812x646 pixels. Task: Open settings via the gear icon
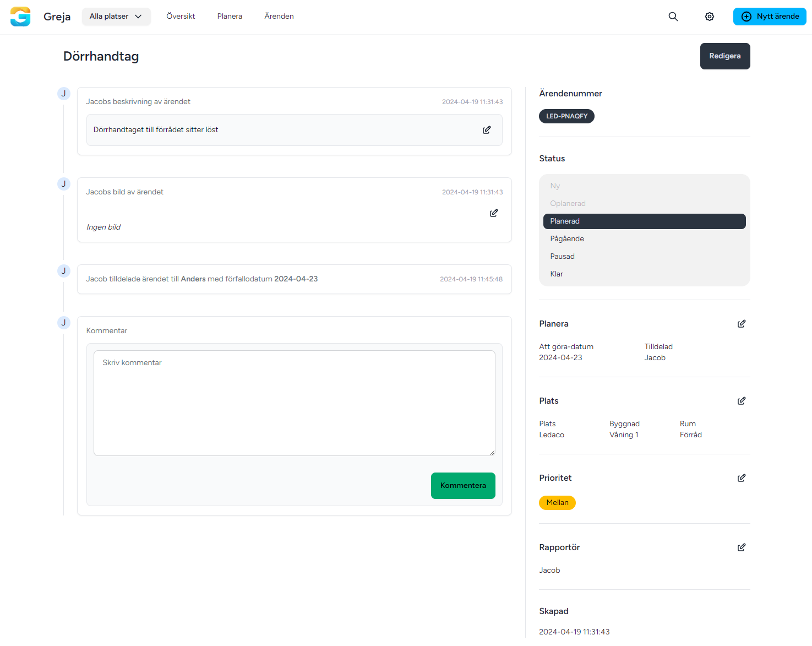709,17
